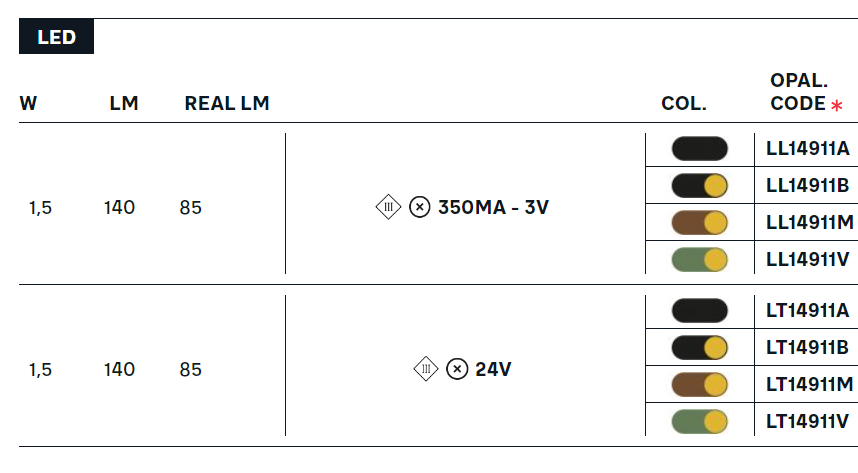The height and width of the screenshot is (473, 858).
Task: Select the green-and-gold swatch for LL14911V
Action: click(x=699, y=259)
